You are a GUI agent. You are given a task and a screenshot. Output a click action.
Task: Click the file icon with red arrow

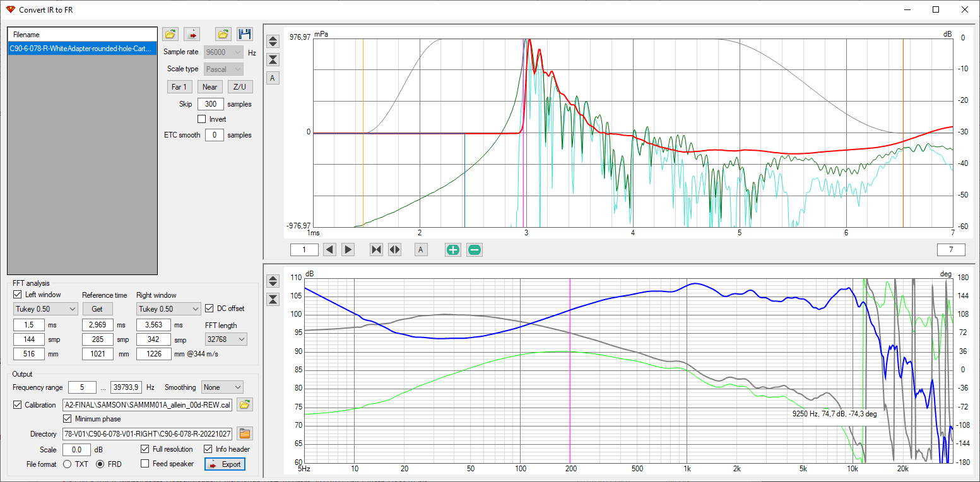(x=192, y=34)
